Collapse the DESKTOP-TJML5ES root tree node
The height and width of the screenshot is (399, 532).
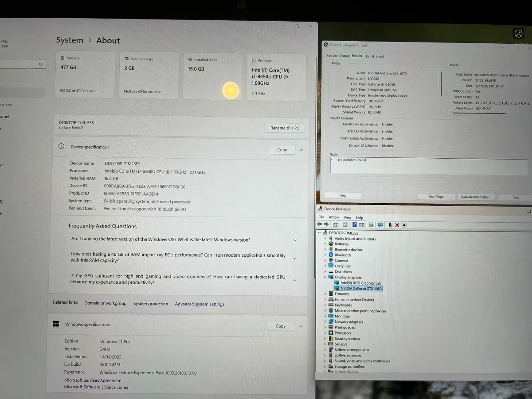tap(320, 233)
